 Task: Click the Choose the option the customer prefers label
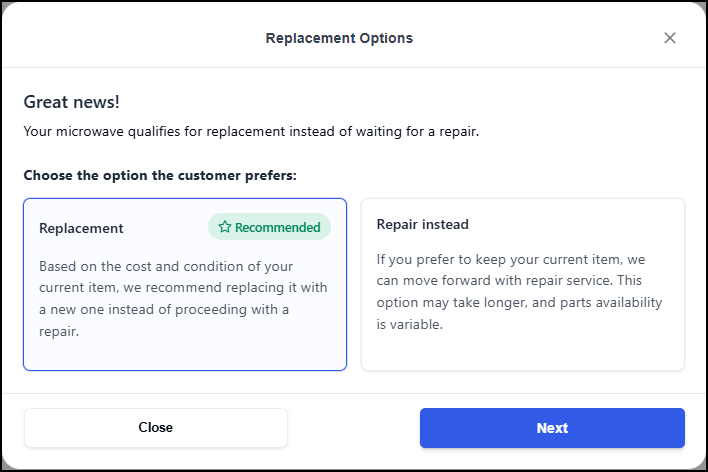pos(160,175)
